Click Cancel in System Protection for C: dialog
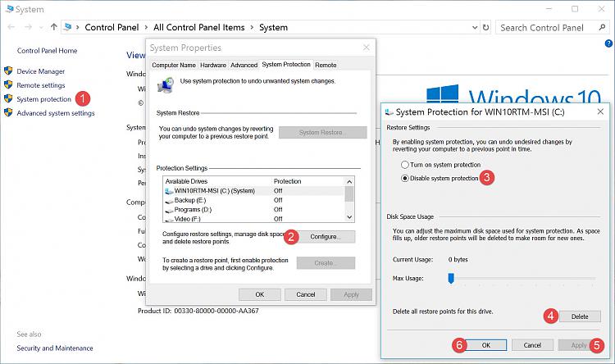The image size is (615, 364). [532, 345]
